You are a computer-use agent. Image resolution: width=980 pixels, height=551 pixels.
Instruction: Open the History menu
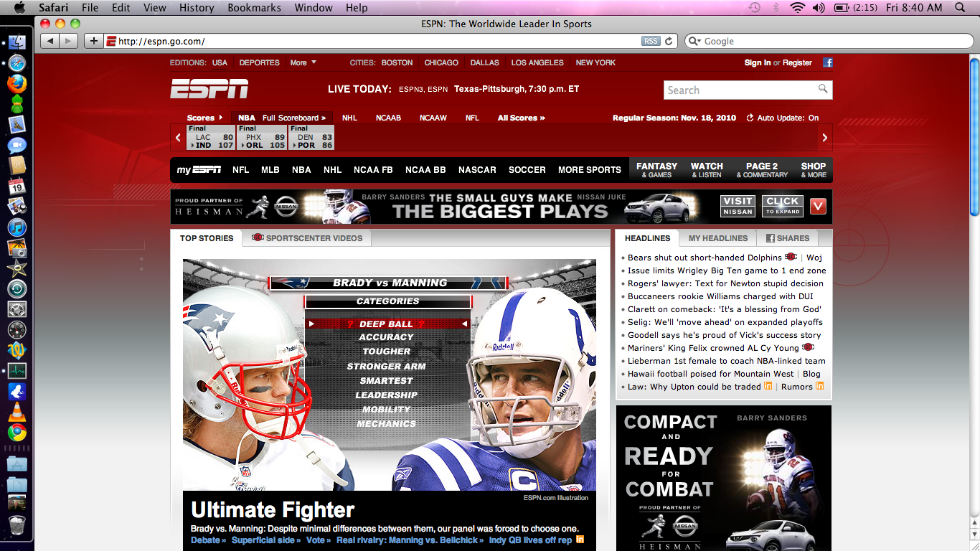[197, 8]
